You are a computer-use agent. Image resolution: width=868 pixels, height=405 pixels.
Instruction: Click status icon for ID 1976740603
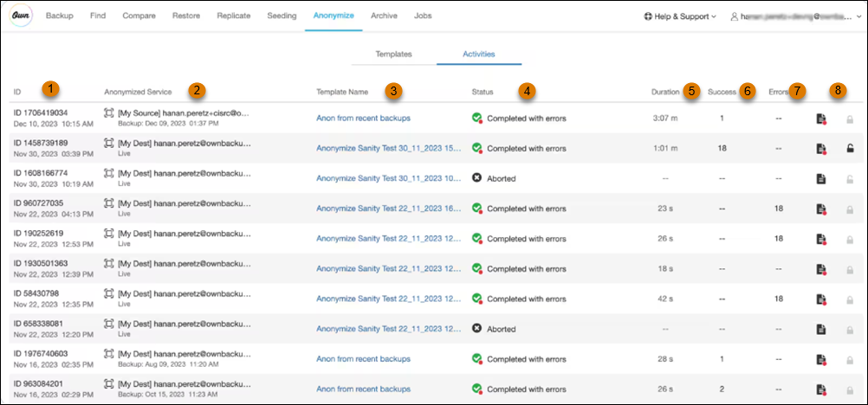click(x=476, y=359)
